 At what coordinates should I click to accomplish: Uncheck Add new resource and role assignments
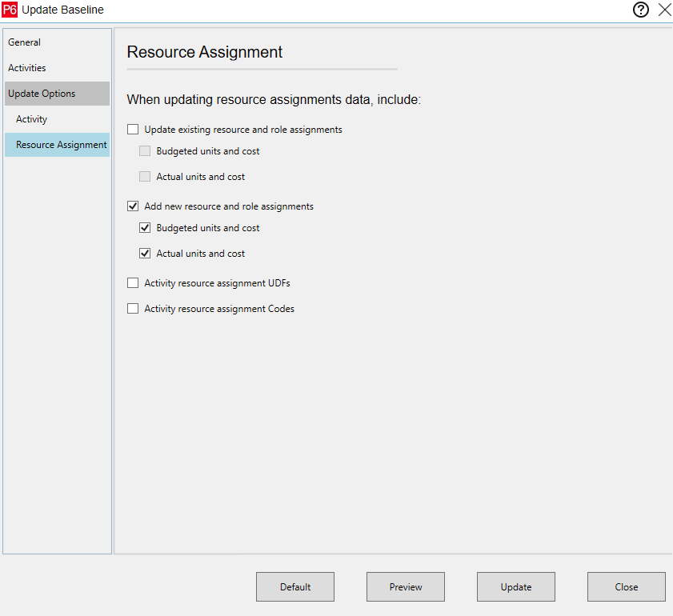click(x=133, y=206)
